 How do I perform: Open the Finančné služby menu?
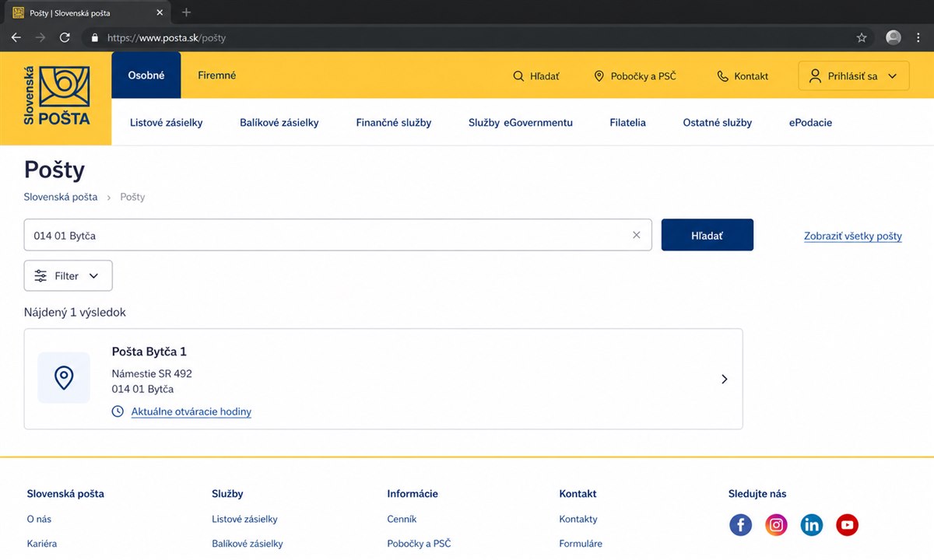pos(394,122)
